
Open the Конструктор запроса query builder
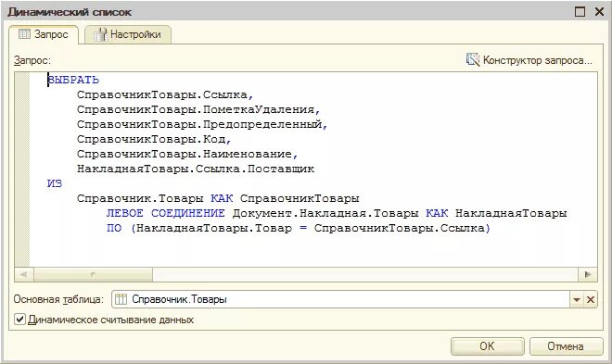pyautogui.click(x=529, y=60)
